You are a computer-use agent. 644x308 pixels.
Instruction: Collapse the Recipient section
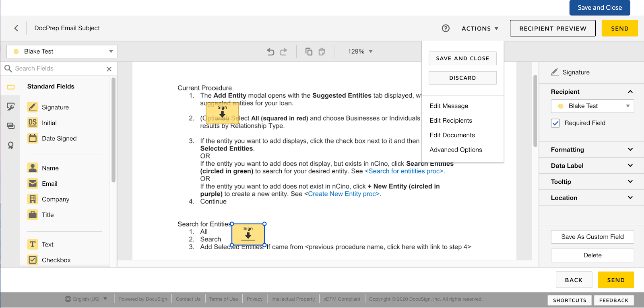click(x=630, y=92)
